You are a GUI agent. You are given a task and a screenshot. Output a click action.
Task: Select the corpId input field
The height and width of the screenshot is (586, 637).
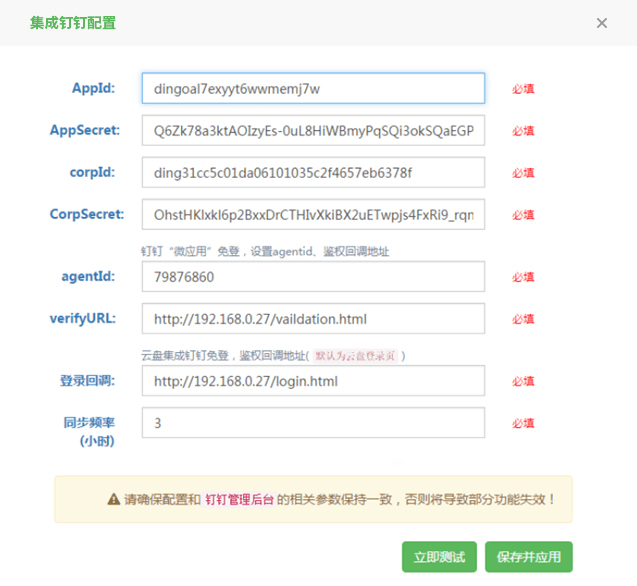pos(313,172)
